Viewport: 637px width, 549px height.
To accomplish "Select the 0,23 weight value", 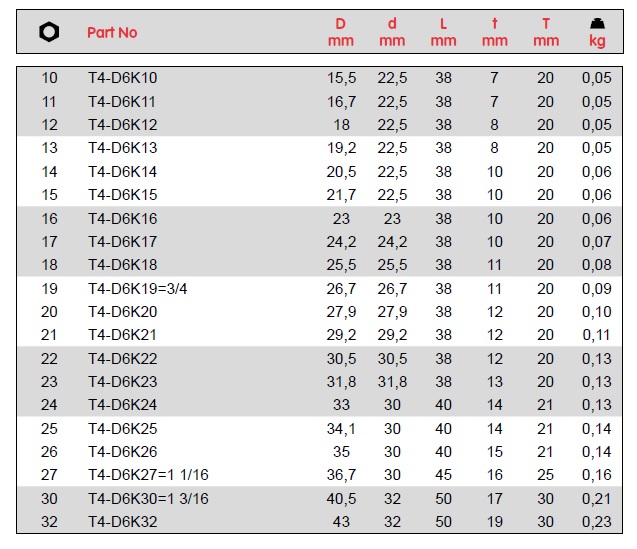I will click(596, 521).
